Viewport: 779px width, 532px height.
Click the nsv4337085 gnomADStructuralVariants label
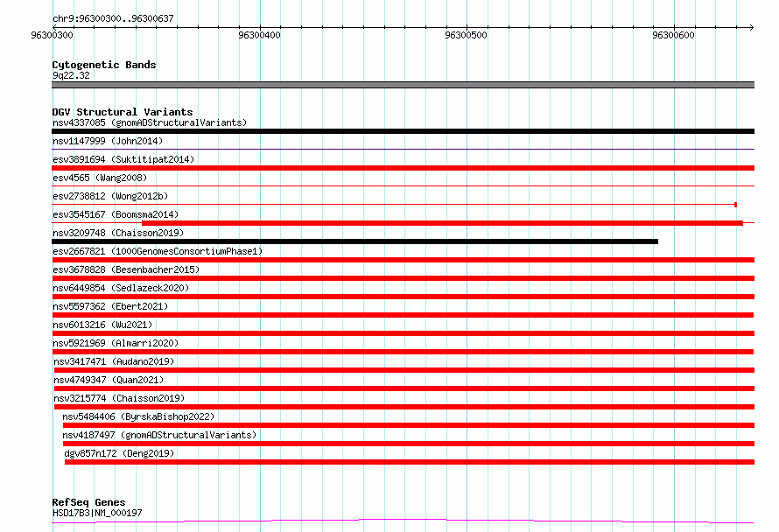[x=150, y=122]
